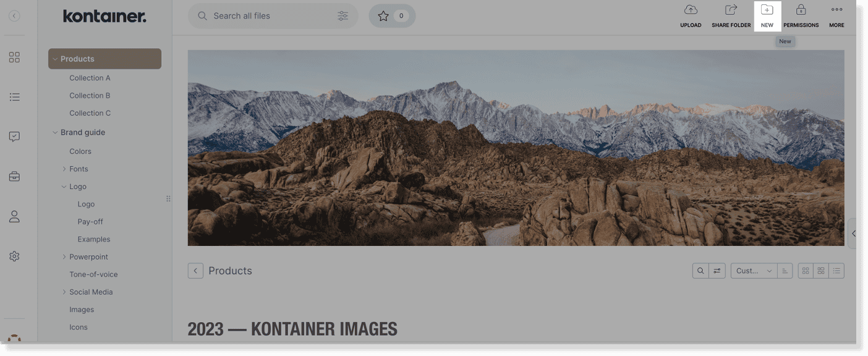The image size is (868, 356).
Task: Toggle the favorites star counter
Action: pyautogui.click(x=392, y=15)
